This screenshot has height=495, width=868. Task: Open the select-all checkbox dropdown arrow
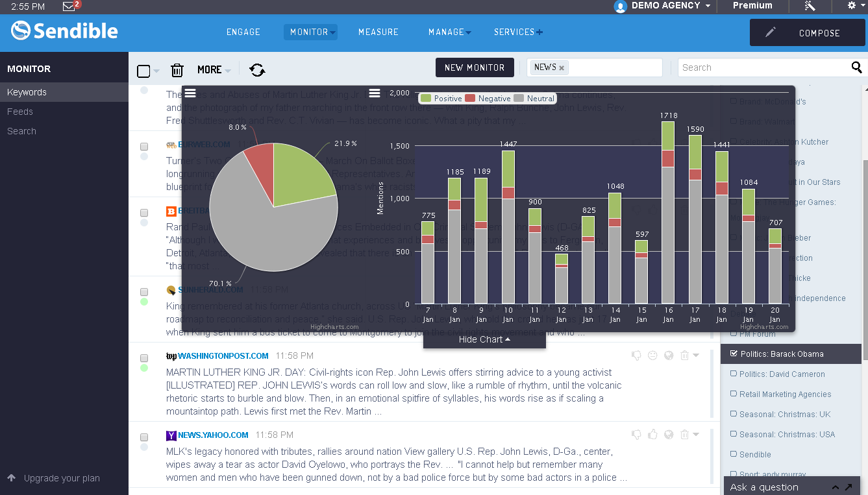point(156,71)
